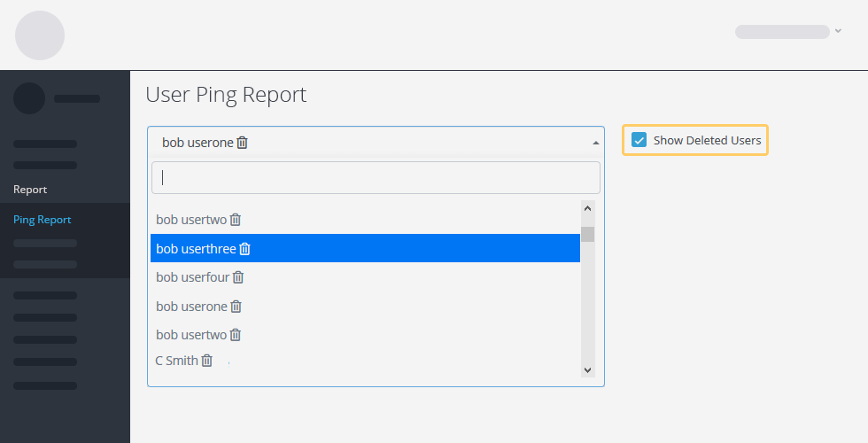Screen dimensions: 868x443
Task: Click the list scrollbar down arrow
Action: (588, 370)
